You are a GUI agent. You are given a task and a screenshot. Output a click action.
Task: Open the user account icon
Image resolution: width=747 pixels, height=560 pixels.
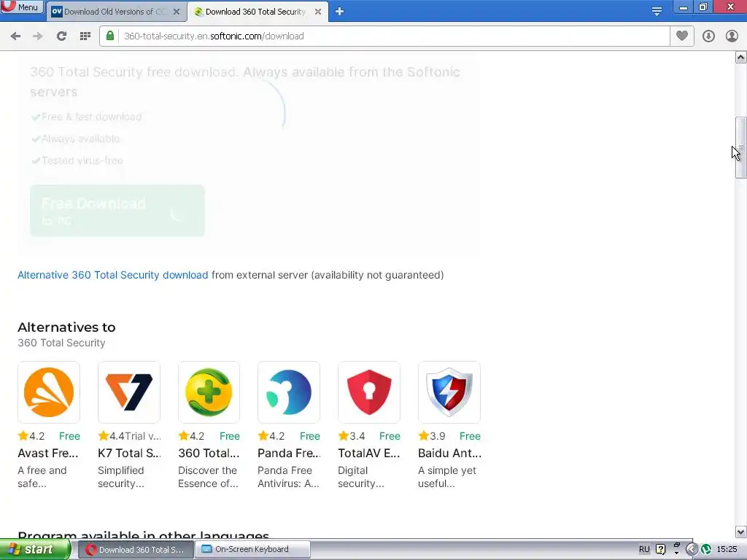pos(732,36)
